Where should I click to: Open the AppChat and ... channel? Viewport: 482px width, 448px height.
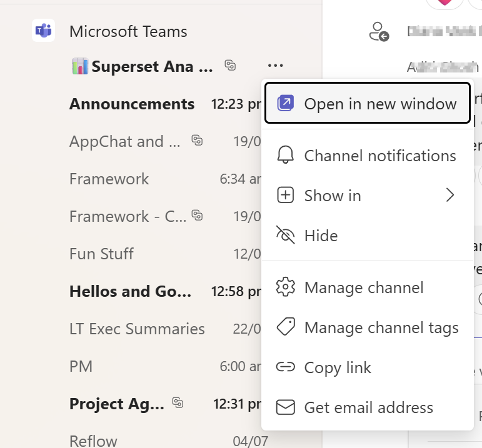click(x=125, y=141)
